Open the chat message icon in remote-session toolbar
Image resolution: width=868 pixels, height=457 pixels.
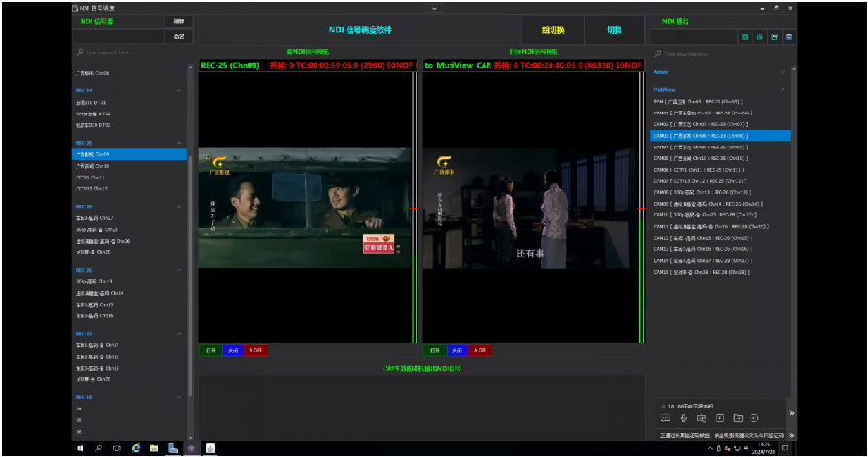click(665, 418)
